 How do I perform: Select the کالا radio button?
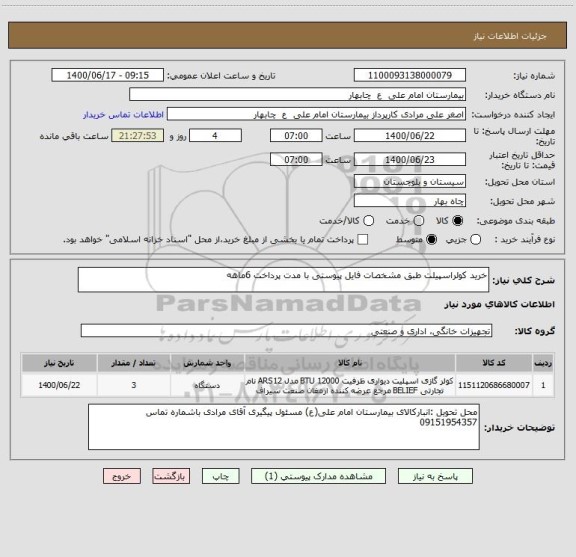pyautogui.click(x=458, y=221)
